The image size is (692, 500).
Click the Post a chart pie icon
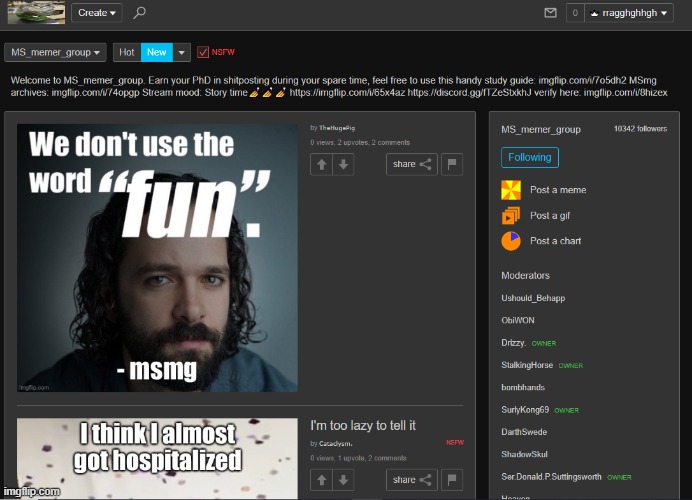pyautogui.click(x=511, y=241)
